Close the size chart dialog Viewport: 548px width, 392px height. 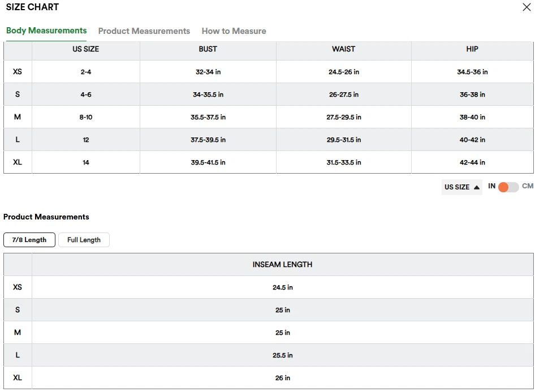click(527, 7)
